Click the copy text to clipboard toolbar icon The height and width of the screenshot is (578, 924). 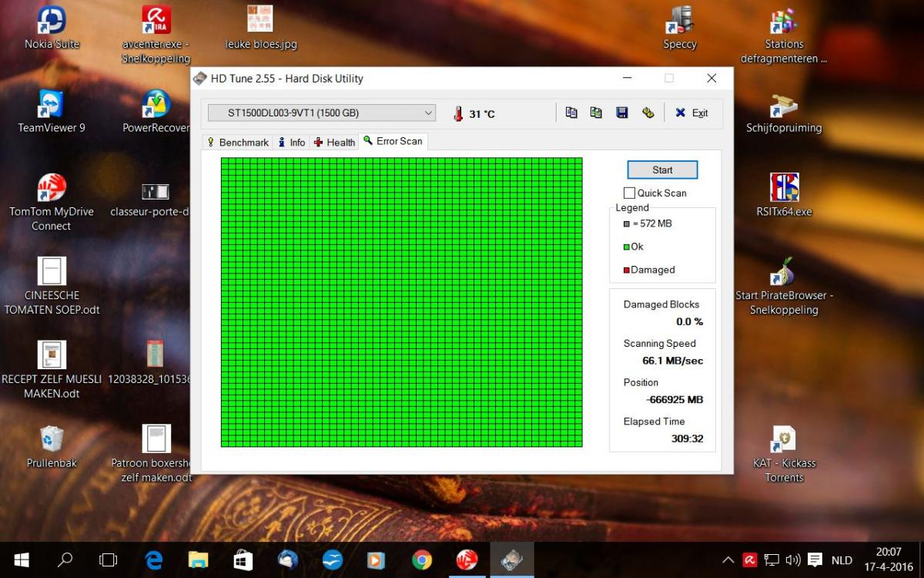click(571, 113)
